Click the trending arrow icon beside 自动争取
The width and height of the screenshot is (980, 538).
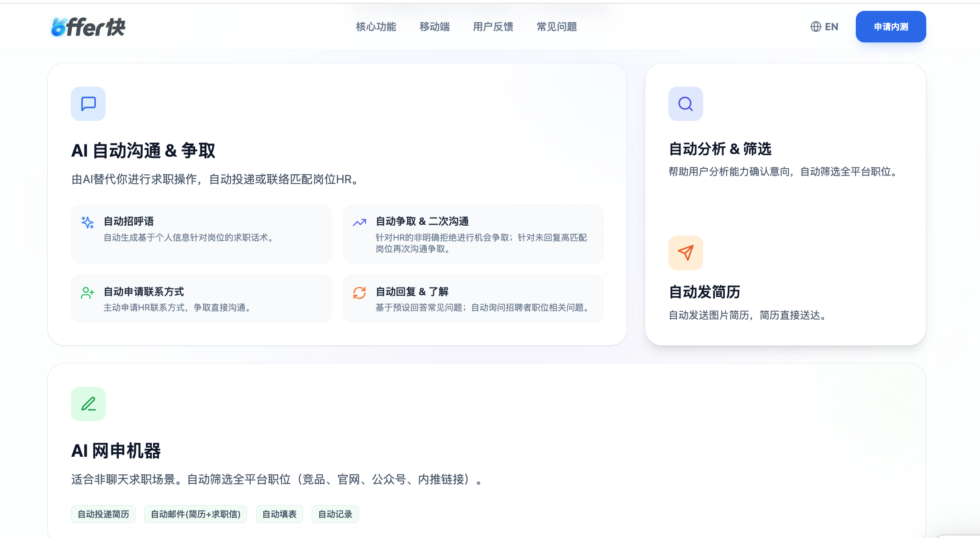point(359,222)
